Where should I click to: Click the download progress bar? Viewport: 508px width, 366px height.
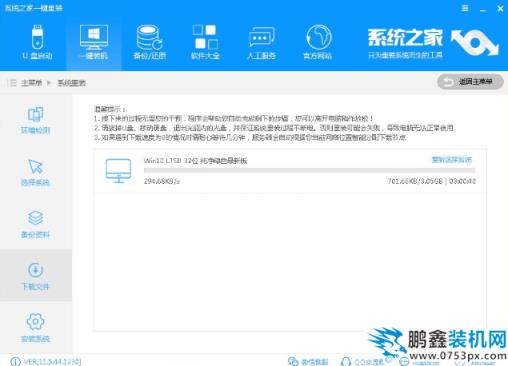(310, 171)
